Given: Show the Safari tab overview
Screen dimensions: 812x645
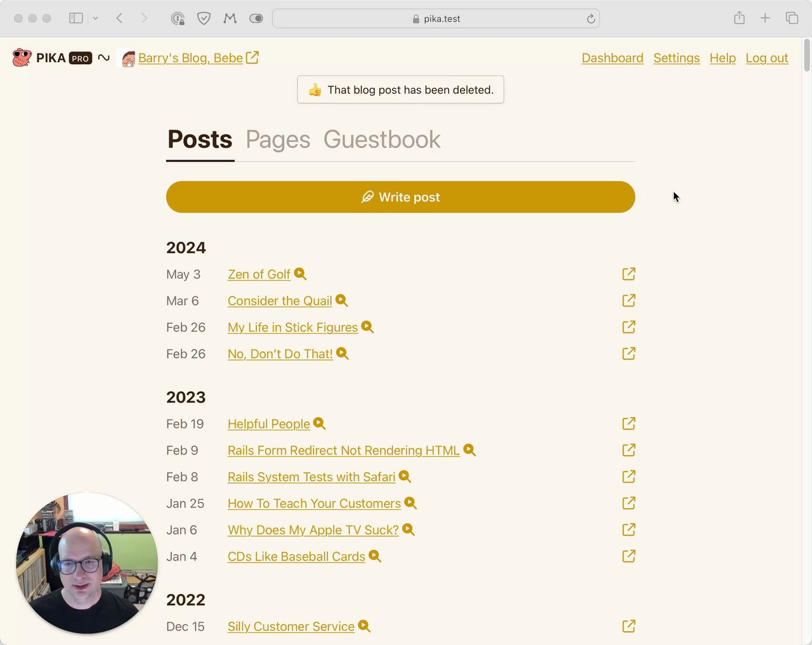Looking at the screenshot, I should (x=792, y=18).
